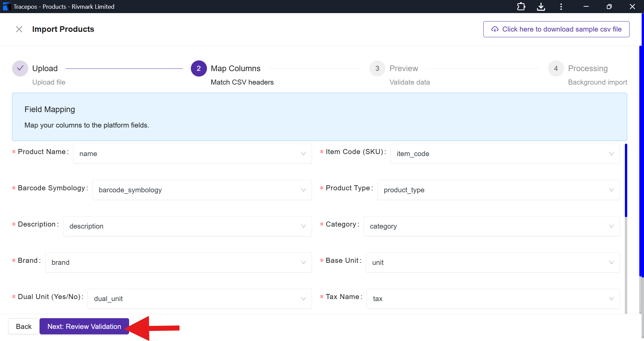Click step 3 Preview circle
Image resolution: width=644 pixels, height=341 pixels.
point(377,68)
